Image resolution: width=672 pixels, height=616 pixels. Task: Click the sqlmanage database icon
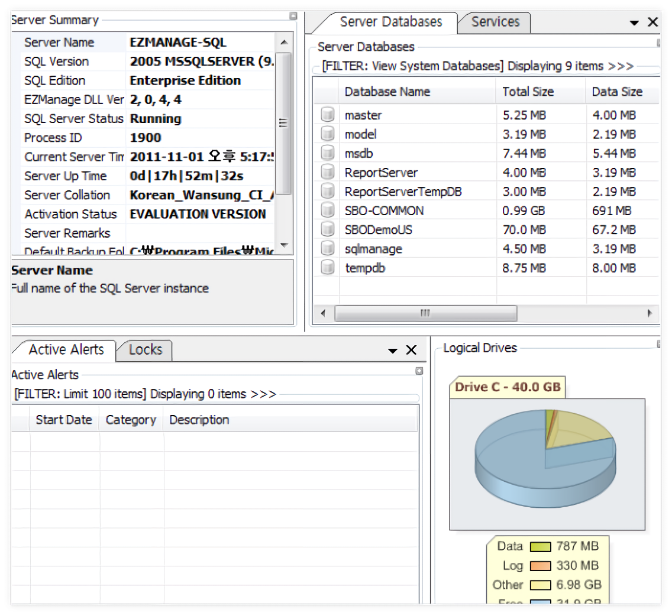pyautogui.click(x=327, y=249)
